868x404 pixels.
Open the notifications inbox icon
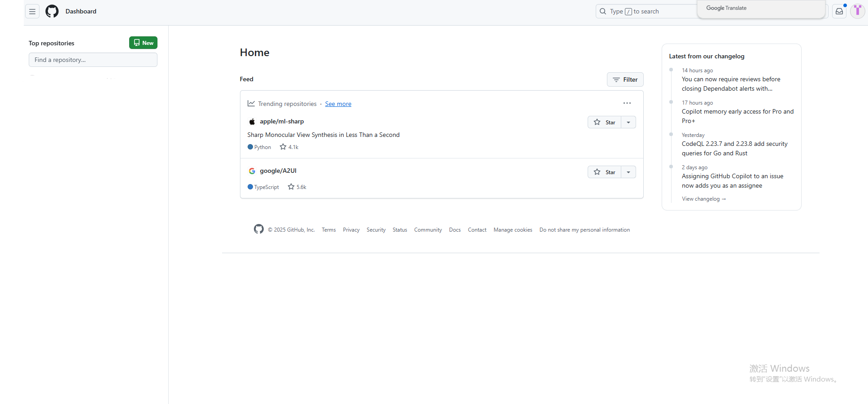(839, 12)
